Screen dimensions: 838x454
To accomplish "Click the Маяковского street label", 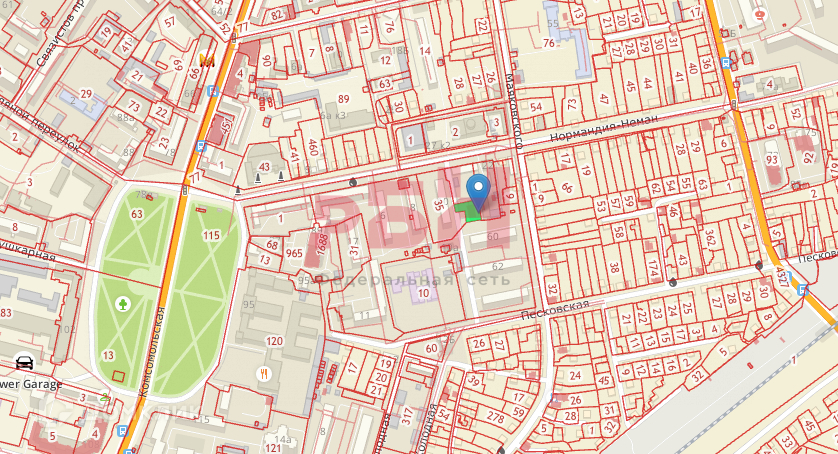I will coord(514,110).
